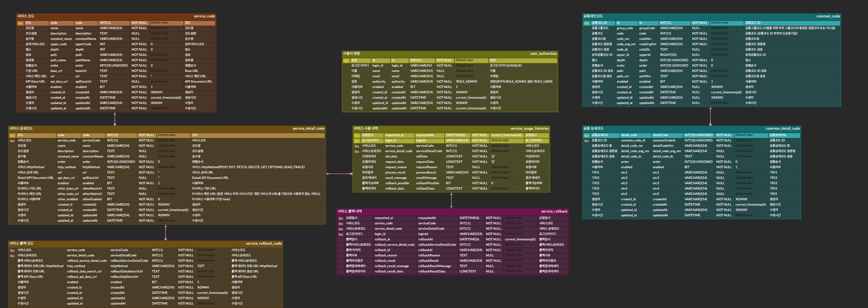Edit VARCHAR(254) type of http_method in service_detail_code
The image size is (868, 308).
click(x=118, y=167)
